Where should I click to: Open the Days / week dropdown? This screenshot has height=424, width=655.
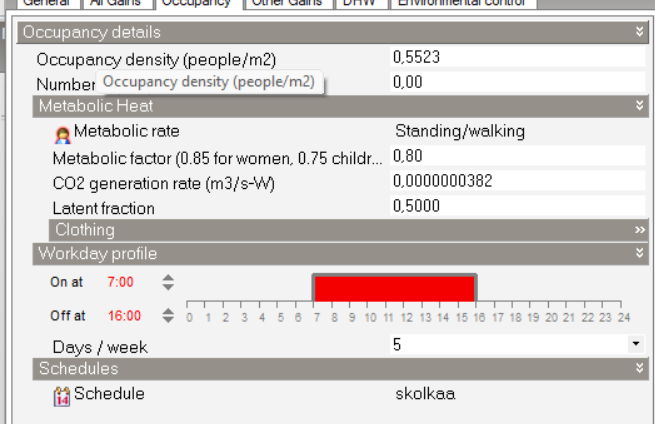[636, 344]
